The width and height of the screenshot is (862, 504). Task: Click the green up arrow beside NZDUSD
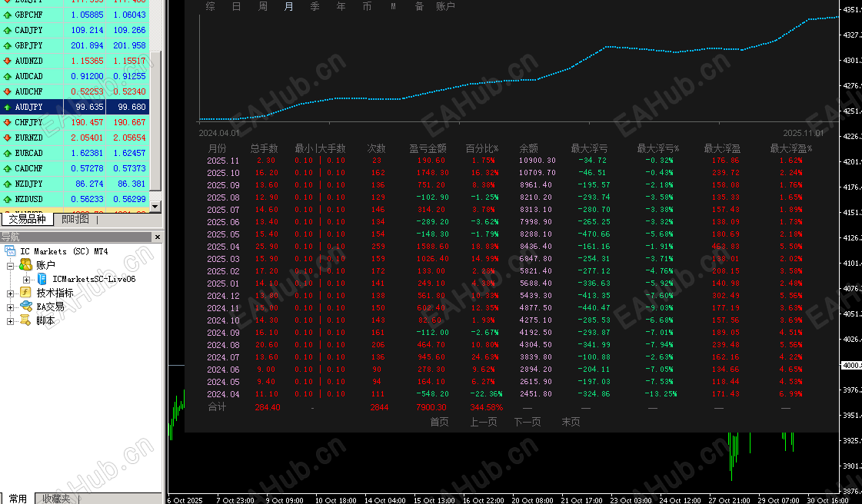pyautogui.click(x=7, y=199)
